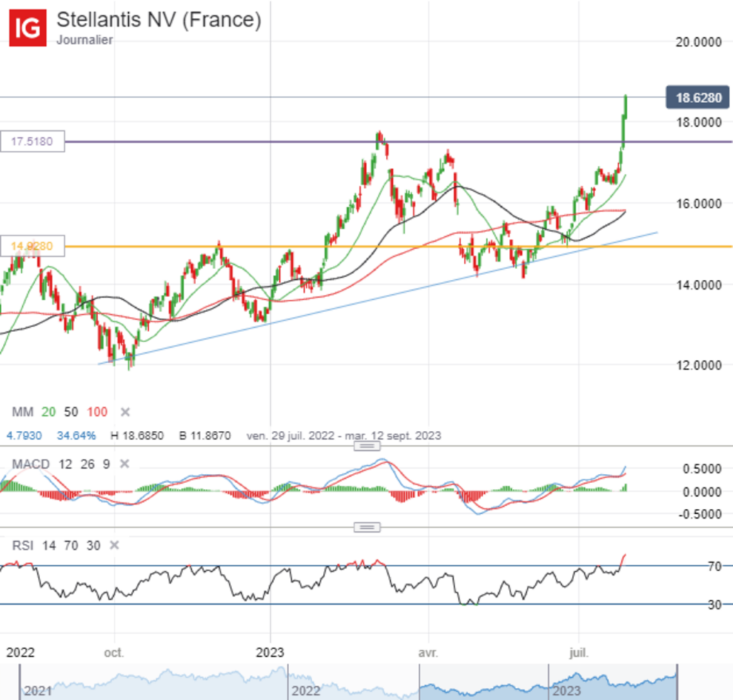Click the 18.6280 current price tag
The image size is (733, 700).
[x=697, y=98]
